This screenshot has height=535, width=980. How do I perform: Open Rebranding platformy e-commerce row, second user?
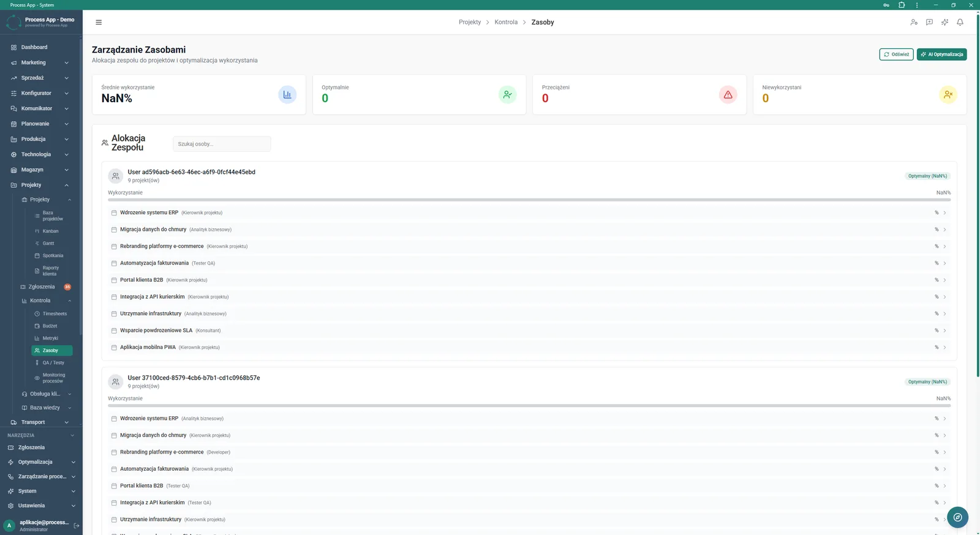529,452
